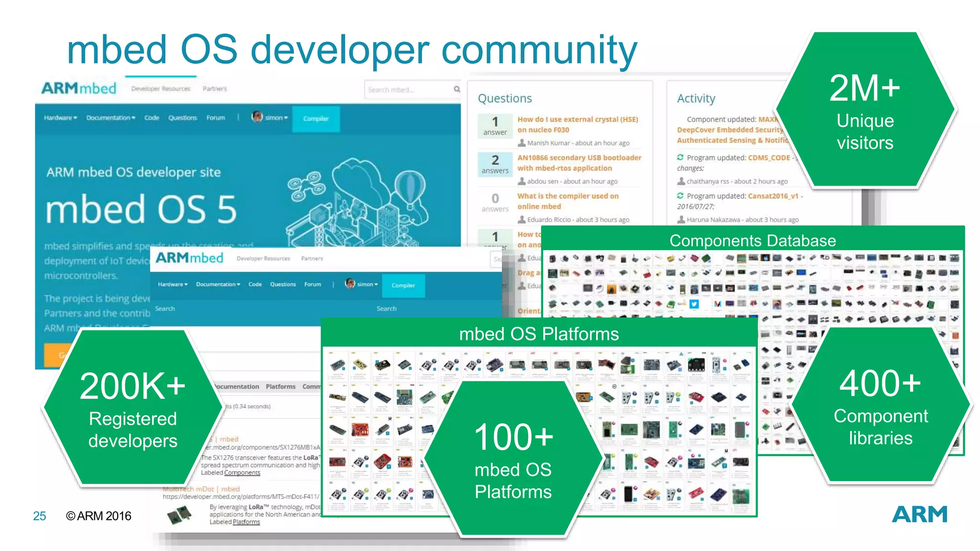The height and width of the screenshot is (551, 980).
Task: Click the Questions panel heading
Action: tap(505, 98)
